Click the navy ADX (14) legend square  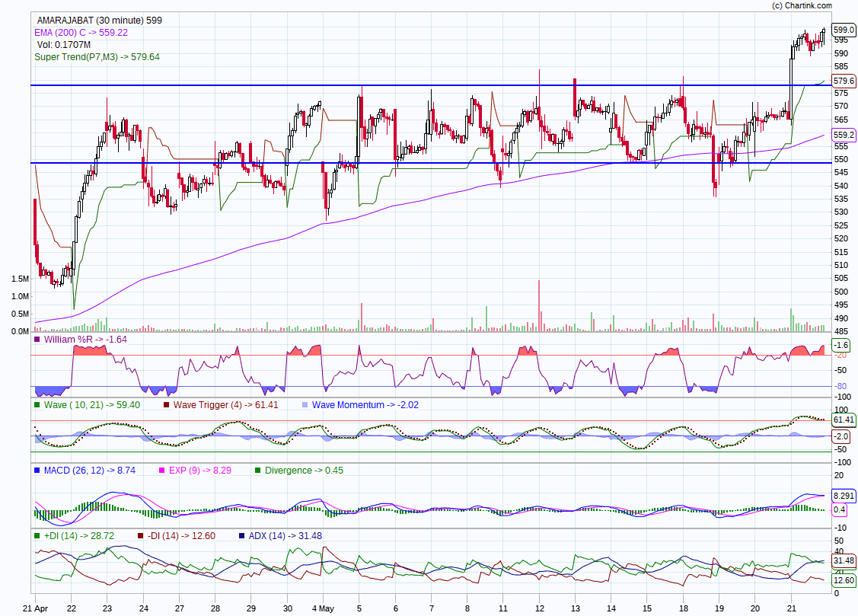[x=242, y=536]
